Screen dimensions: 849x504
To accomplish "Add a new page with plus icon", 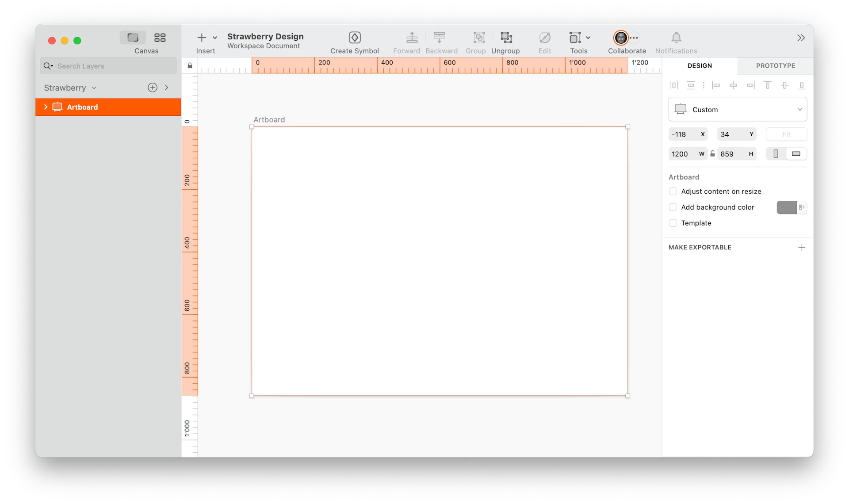I will click(153, 88).
